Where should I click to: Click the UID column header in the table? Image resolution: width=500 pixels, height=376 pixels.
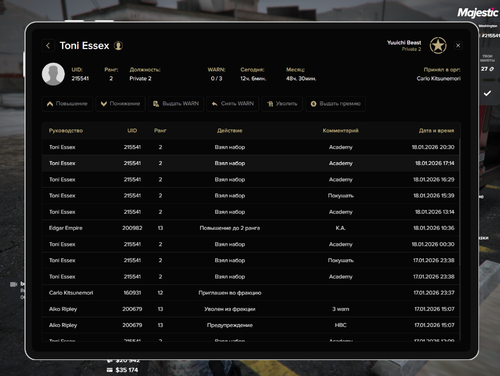(132, 131)
